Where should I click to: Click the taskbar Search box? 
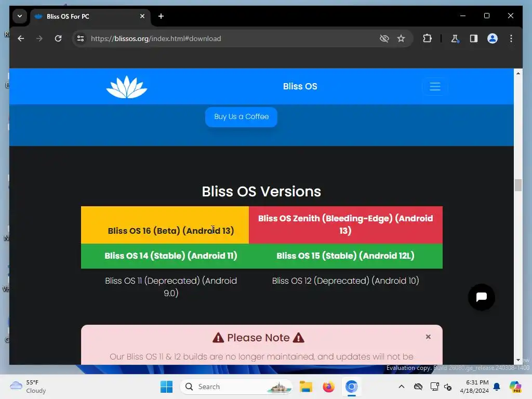click(236, 387)
